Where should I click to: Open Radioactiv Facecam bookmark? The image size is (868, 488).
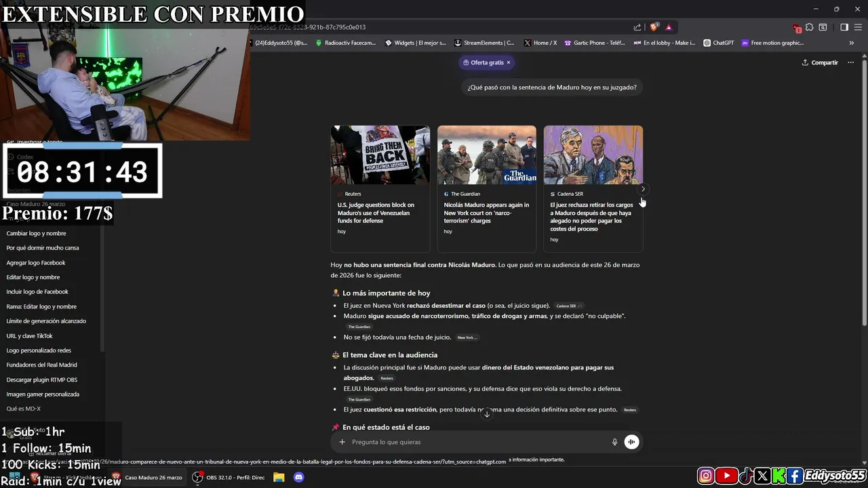pyautogui.click(x=345, y=43)
